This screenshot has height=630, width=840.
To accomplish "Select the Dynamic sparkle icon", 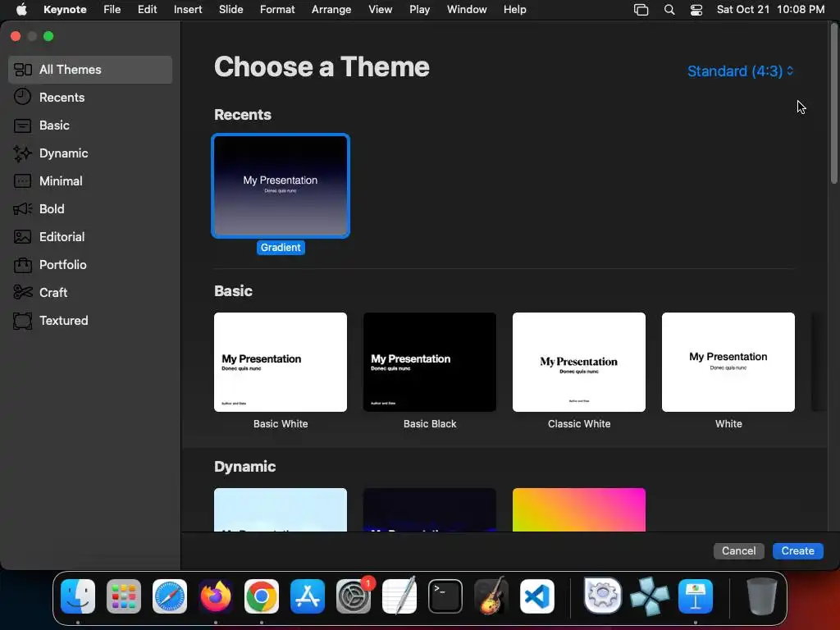I will (22, 153).
